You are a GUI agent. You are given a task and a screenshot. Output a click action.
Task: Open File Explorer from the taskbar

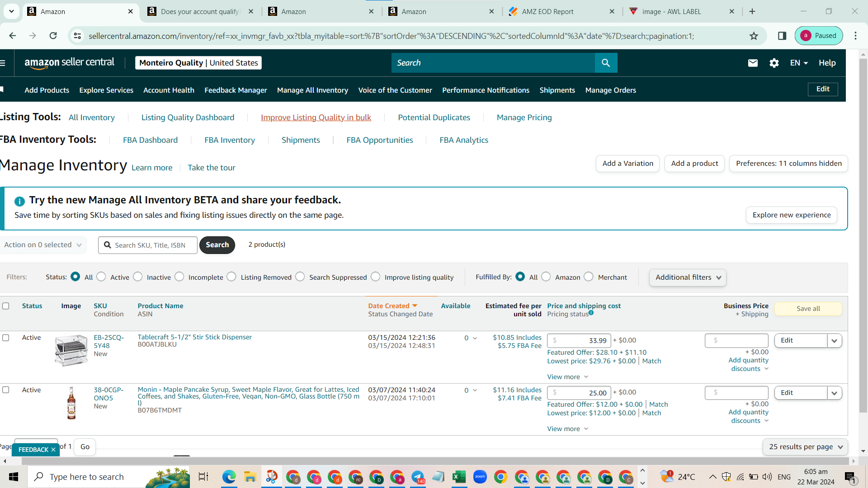point(250,477)
